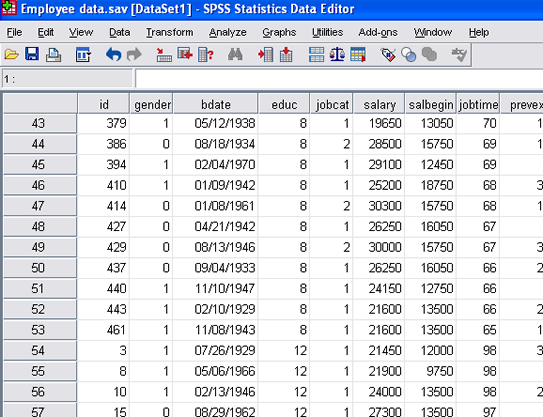Select the bdate column header
Image resolution: width=543 pixels, height=417 pixels.
point(215,104)
